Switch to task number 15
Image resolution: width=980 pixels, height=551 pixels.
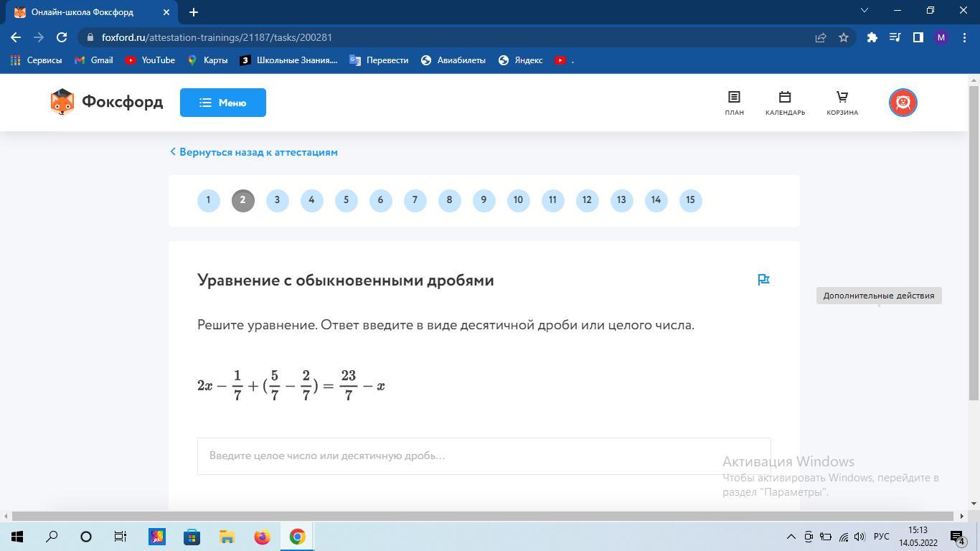(x=690, y=200)
